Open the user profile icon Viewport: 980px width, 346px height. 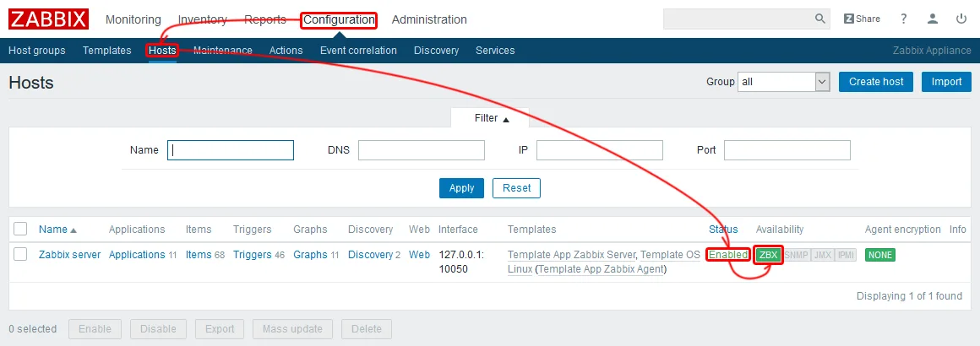(x=933, y=19)
